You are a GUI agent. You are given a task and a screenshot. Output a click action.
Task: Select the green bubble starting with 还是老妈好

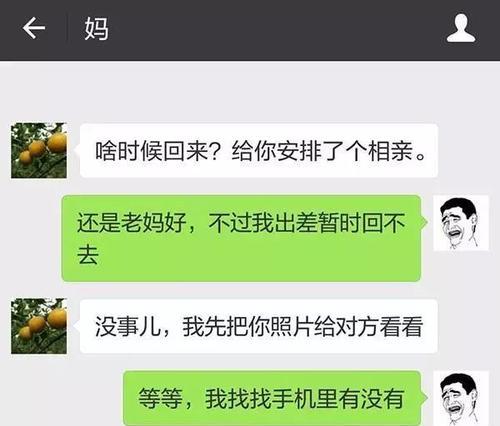point(241,238)
